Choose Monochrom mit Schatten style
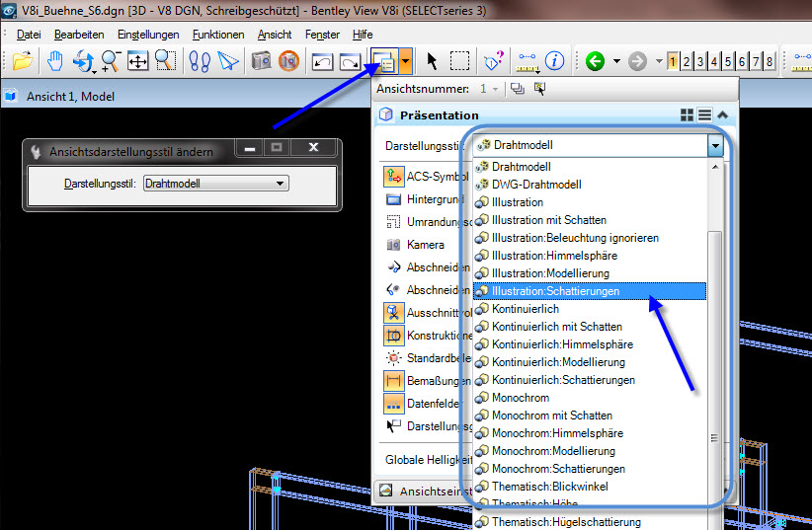The width and height of the screenshot is (812, 530). click(x=590, y=416)
